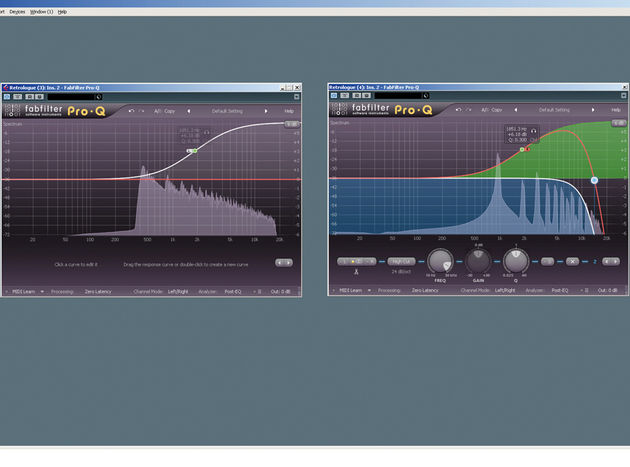The height and width of the screenshot is (467, 630).
Task: Open Default Setting preset menu in left Pro-Q
Action: [227, 111]
